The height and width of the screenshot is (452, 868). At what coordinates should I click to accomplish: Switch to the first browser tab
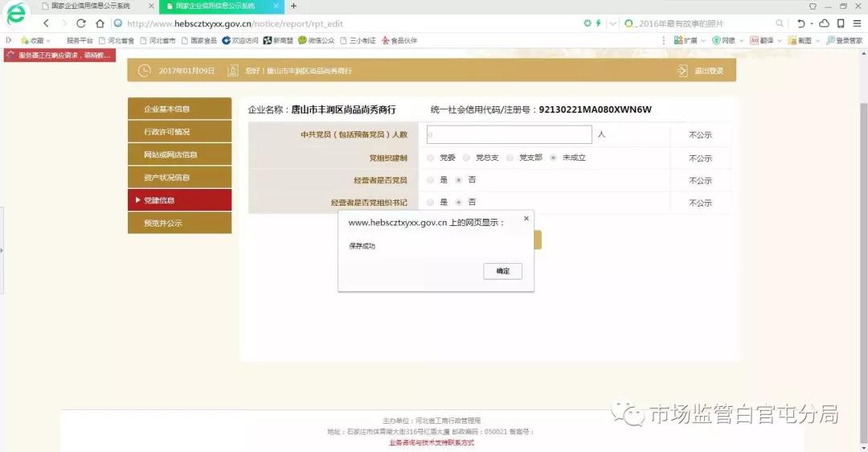pyautogui.click(x=90, y=6)
